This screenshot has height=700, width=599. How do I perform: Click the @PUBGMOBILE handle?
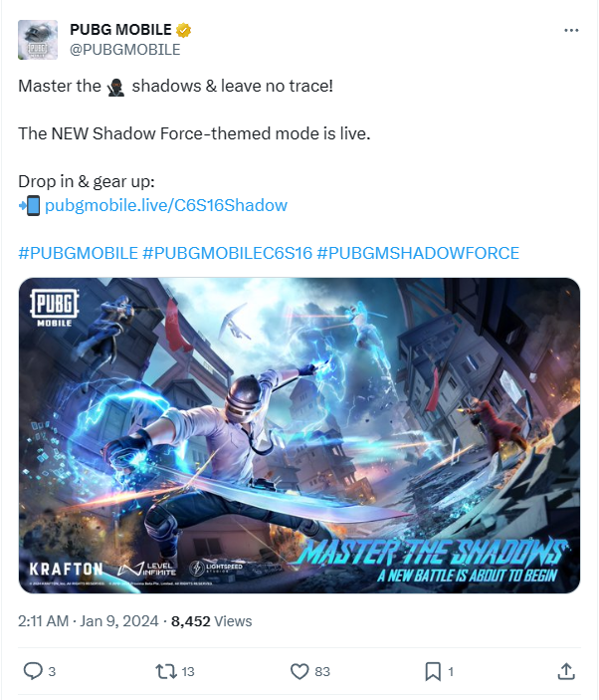pyautogui.click(x=125, y=49)
